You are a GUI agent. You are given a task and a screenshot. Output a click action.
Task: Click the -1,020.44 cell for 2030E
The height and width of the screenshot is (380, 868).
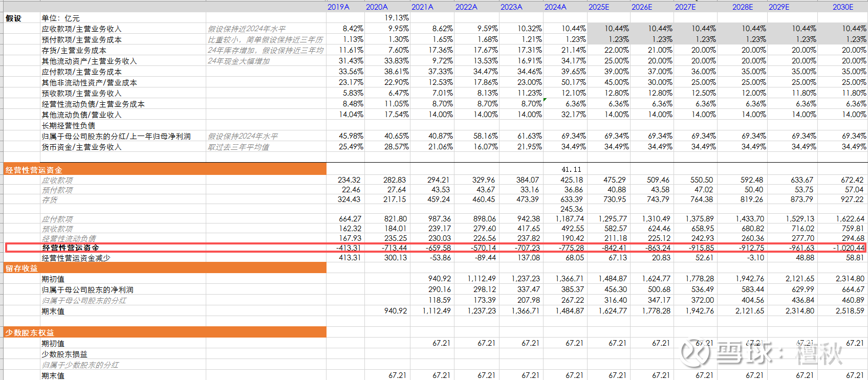click(849, 248)
